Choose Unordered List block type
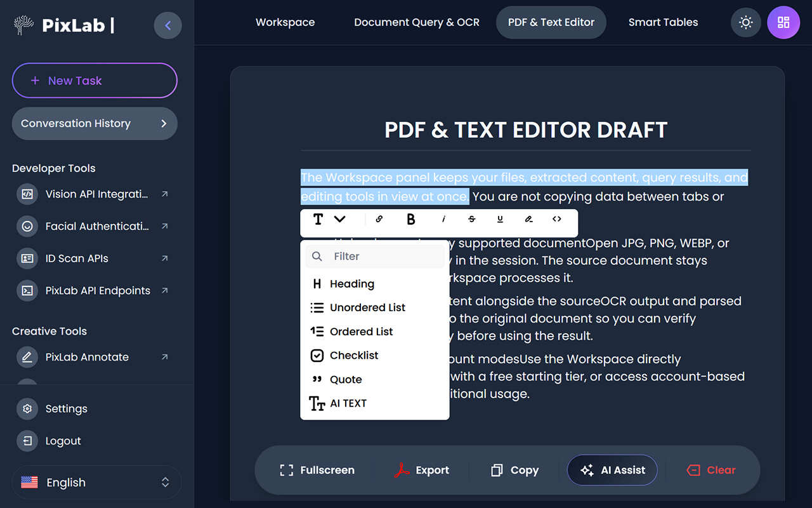Screen dimensions: 812x508 375,307
